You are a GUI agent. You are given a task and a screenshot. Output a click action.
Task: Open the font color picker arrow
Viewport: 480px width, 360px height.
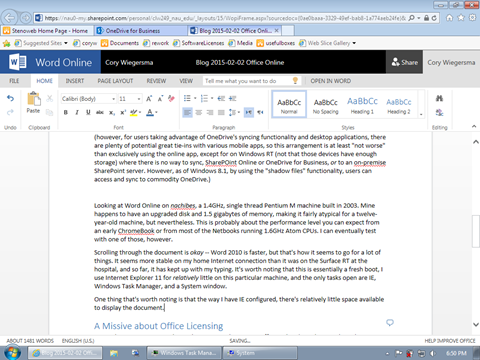156,112
